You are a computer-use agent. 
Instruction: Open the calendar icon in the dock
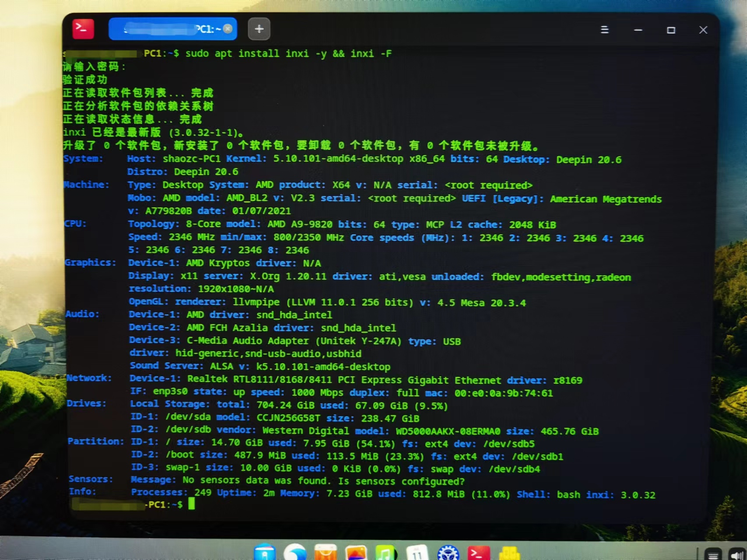tap(417, 552)
